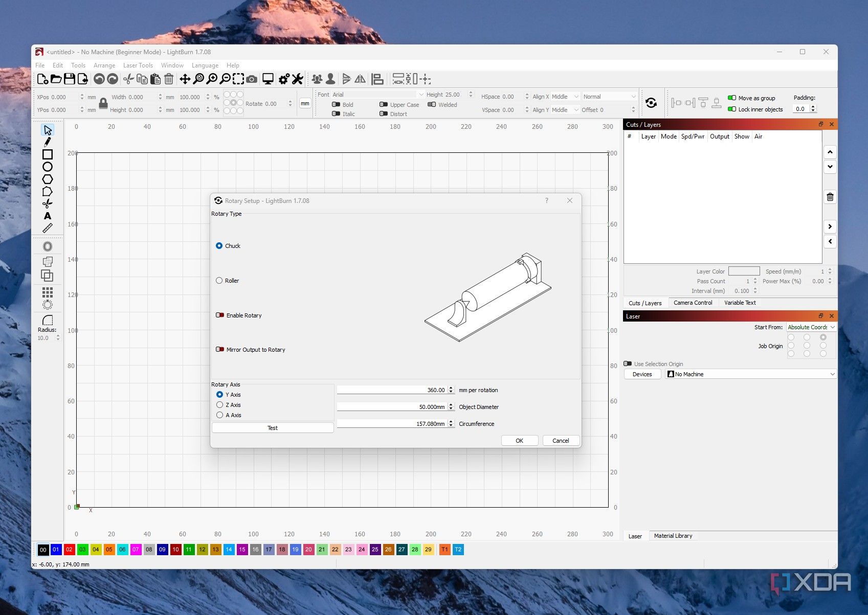Open the Measure ruler tool
868x615 pixels.
pos(48,228)
